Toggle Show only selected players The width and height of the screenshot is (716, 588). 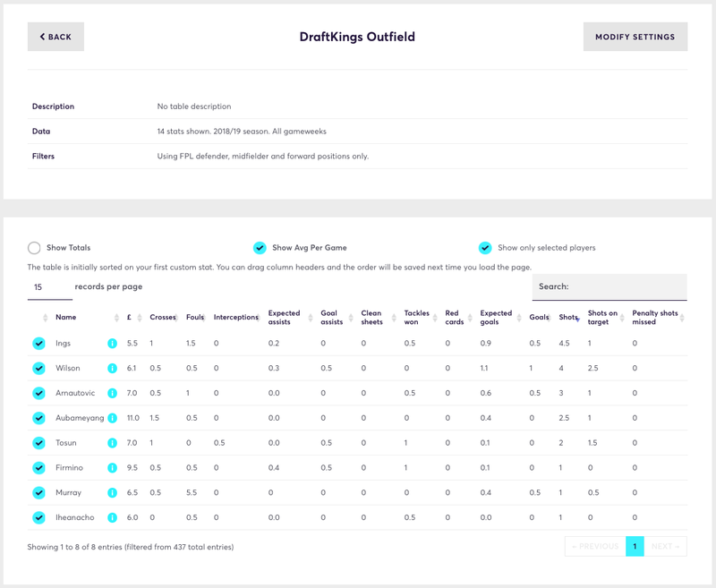[x=485, y=248]
